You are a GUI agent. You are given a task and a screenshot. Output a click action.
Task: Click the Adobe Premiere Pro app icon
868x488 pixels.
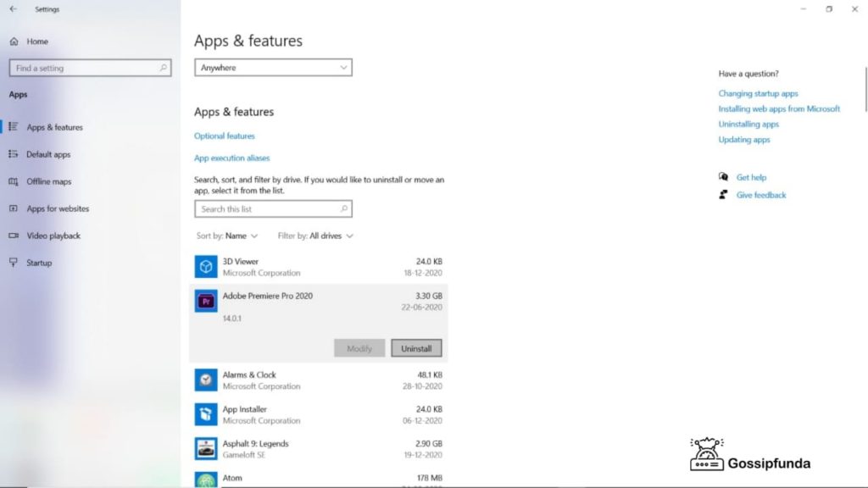tap(206, 301)
